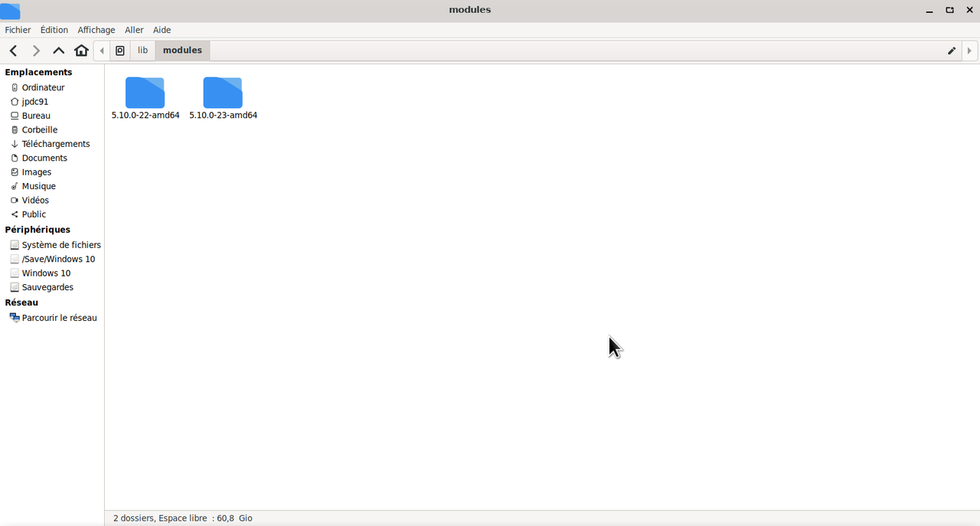This screenshot has height=526, width=980.
Task: Open the Corbeille label in sidebar
Action: tap(40, 130)
